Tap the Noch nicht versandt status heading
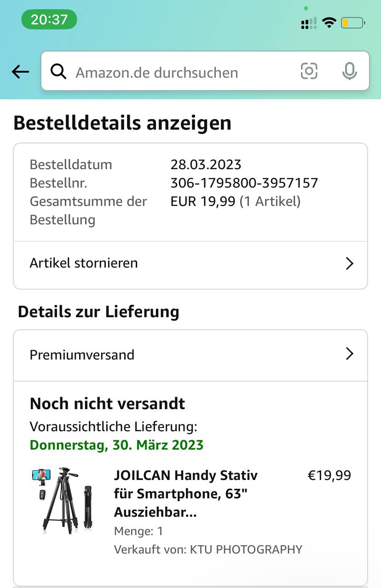Viewport: 381px width, 588px height. (107, 404)
